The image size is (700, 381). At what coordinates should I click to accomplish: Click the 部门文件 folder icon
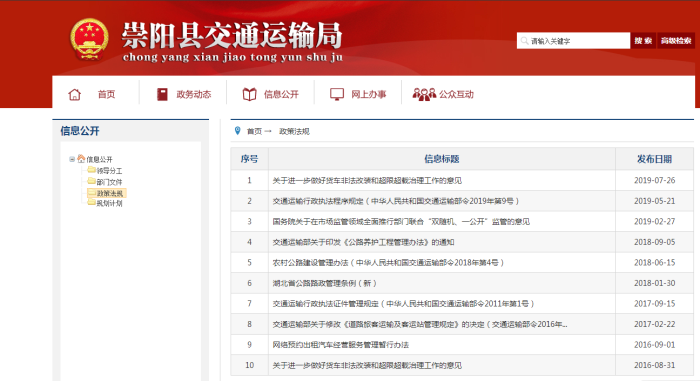point(92,181)
